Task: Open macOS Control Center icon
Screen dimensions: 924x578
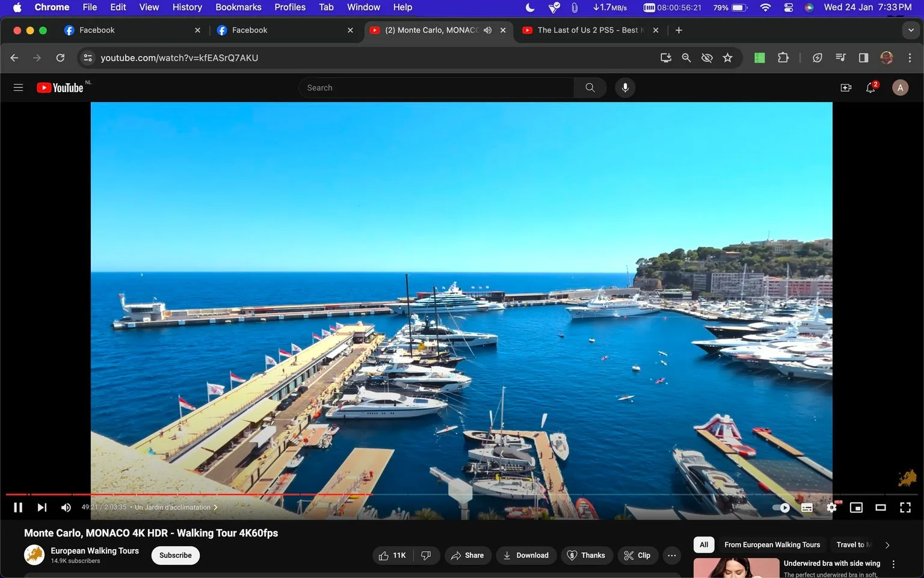Action: pos(788,7)
